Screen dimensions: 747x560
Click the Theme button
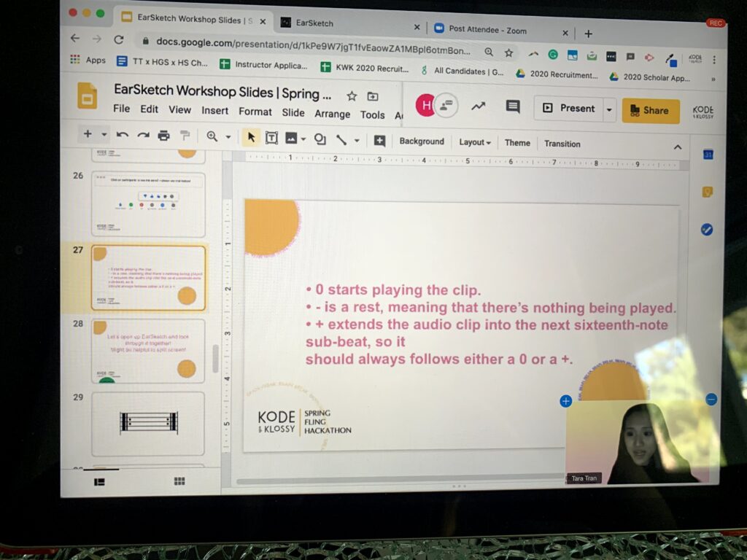click(517, 143)
